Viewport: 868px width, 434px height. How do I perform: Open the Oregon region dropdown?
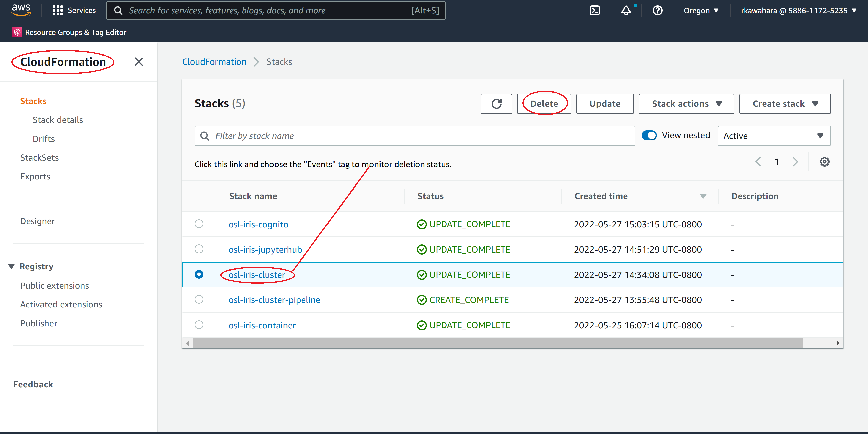click(701, 11)
